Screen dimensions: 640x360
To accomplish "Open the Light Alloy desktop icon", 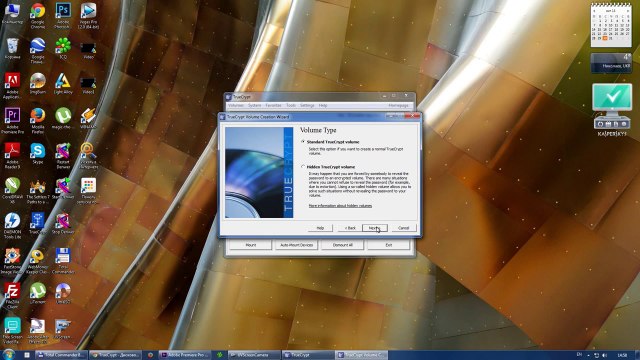I will point(63,83).
